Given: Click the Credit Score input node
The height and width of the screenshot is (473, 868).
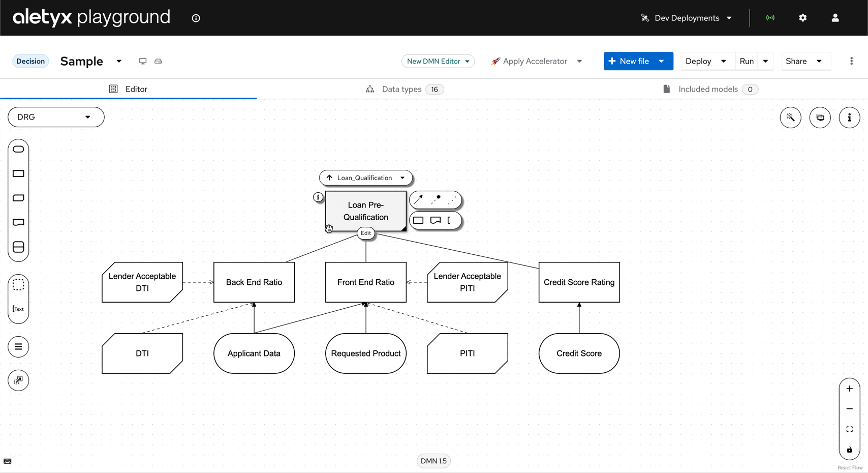Looking at the screenshot, I should pos(579,353).
